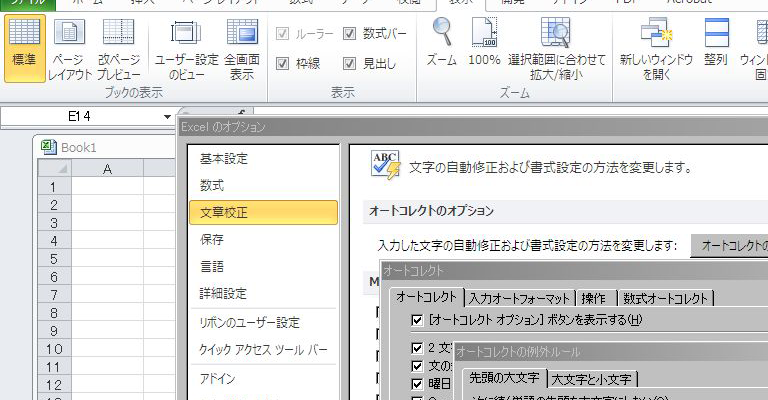Open ユーザー設定のビュー

[x=186, y=48]
